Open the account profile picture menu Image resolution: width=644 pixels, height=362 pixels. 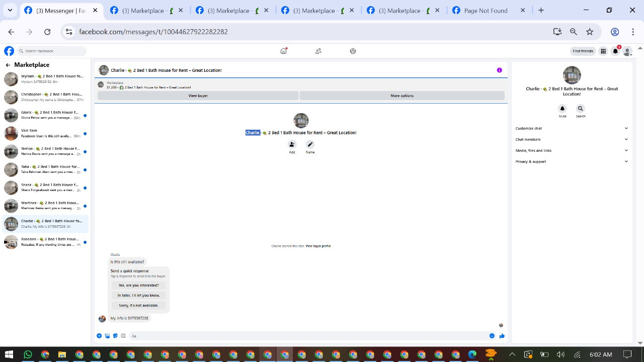point(627,51)
